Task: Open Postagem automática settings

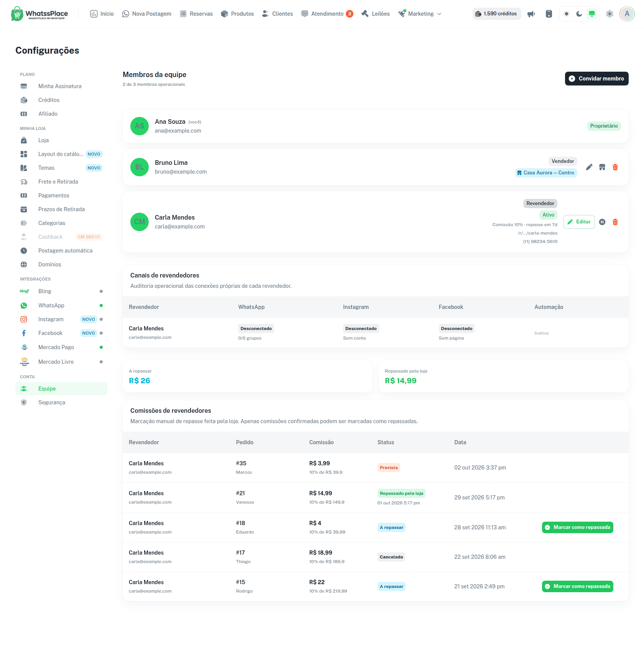Action: 61,251
